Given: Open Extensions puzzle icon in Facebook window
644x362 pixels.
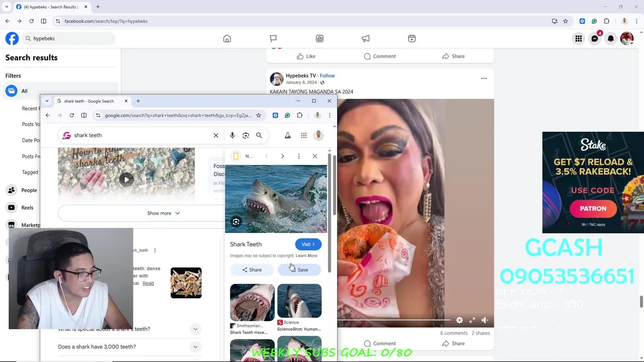Looking at the screenshot, I should (x=606, y=21).
